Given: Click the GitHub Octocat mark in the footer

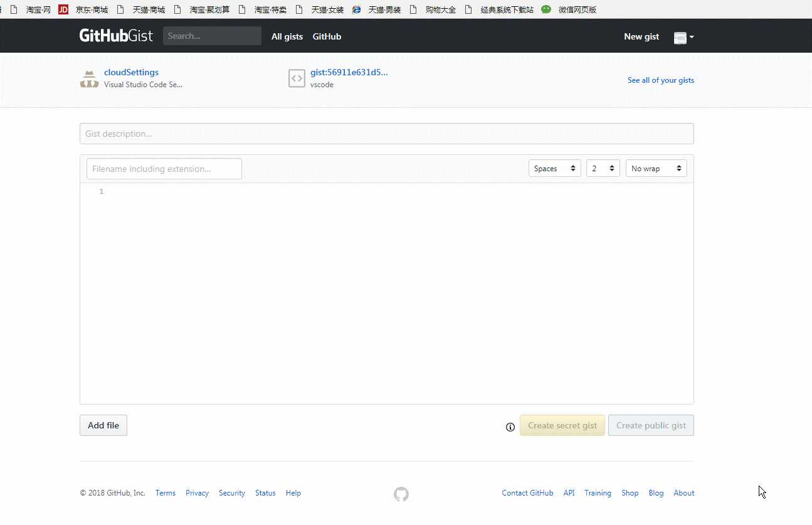Looking at the screenshot, I should [401, 494].
